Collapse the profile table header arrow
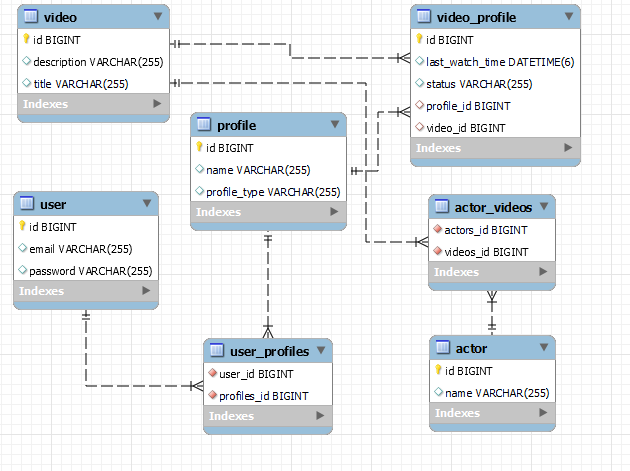 point(335,124)
